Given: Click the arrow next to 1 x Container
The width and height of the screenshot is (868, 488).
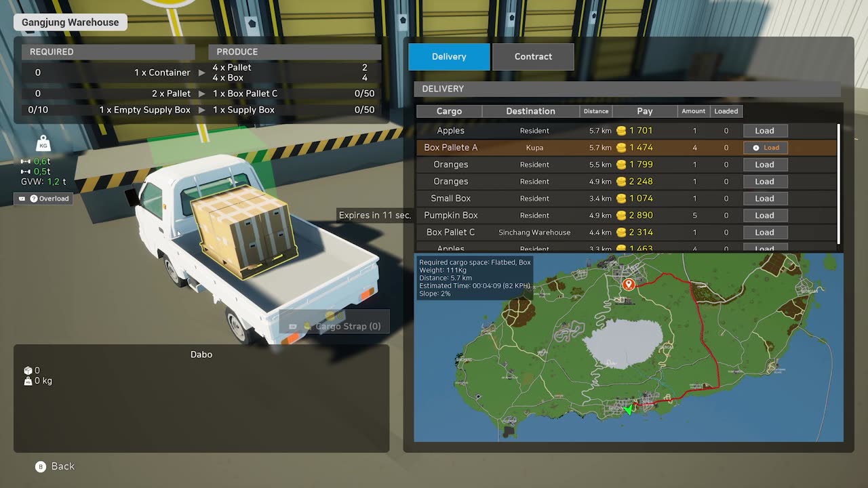Looking at the screenshot, I should point(201,73).
